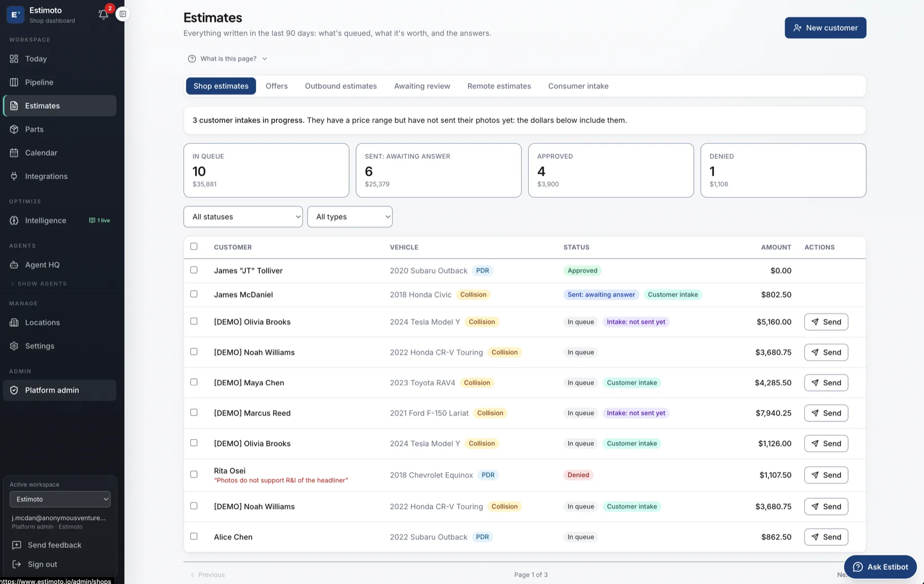Click the Pipeline columns icon
The width and height of the screenshot is (924, 584).
click(x=14, y=82)
